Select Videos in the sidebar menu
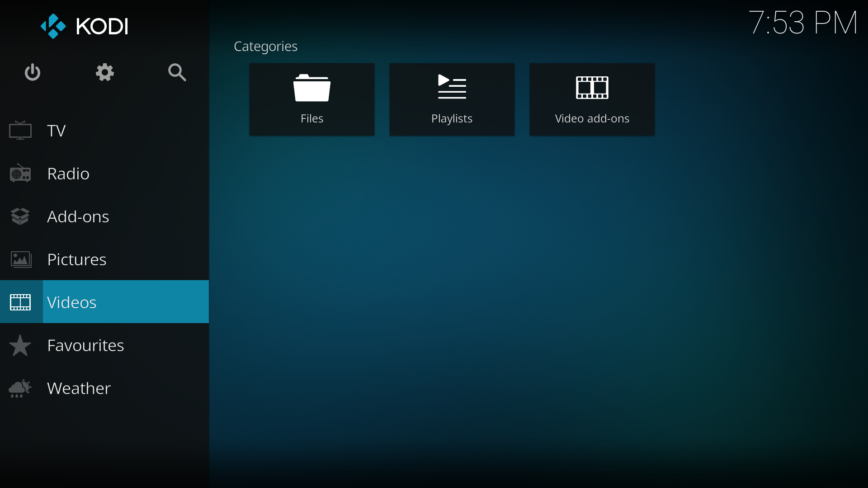 pos(72,302)
